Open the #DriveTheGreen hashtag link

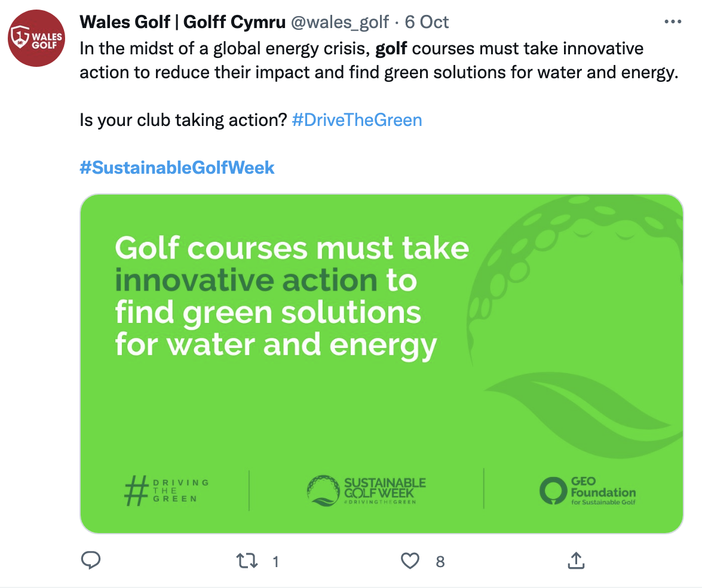(357, 120)
